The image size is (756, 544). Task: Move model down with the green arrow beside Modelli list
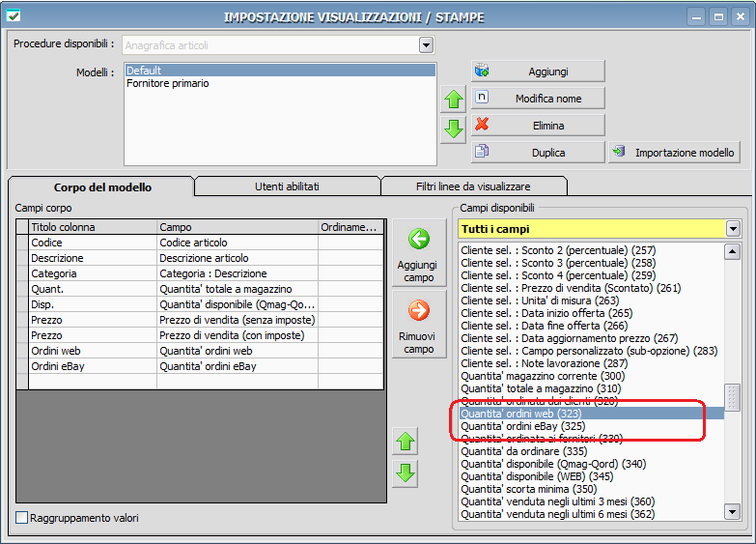tap(453, 129)
